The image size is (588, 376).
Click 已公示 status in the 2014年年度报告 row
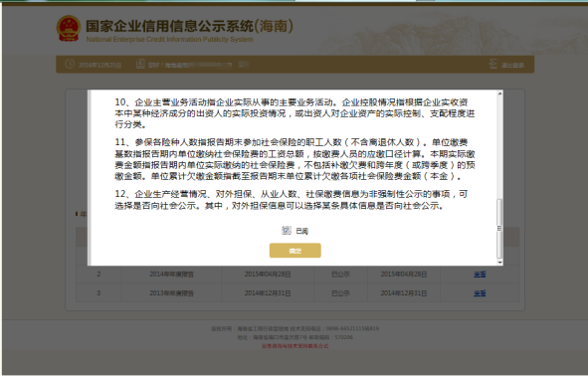340,275
